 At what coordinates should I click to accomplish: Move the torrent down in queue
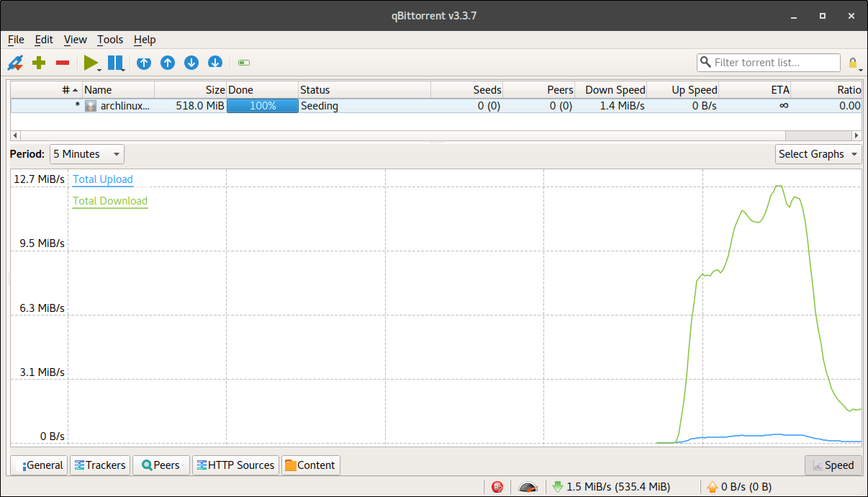[x=191, y=63]
